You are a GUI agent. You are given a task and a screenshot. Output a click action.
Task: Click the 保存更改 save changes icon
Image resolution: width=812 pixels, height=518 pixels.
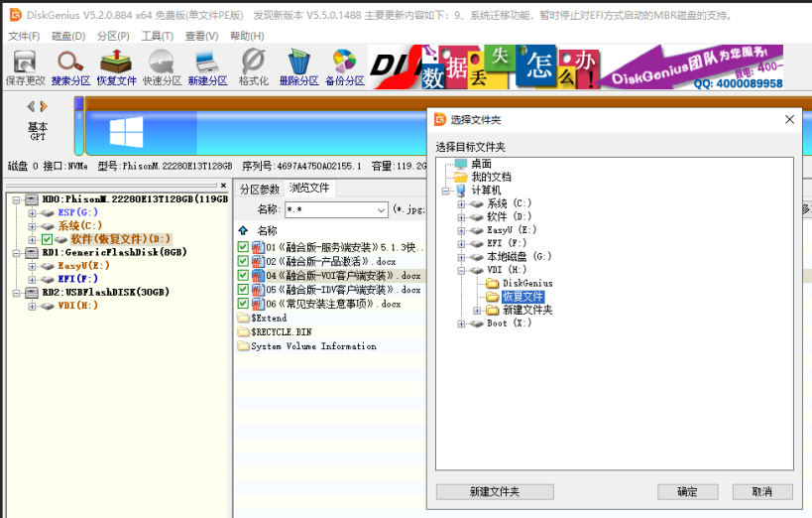click(x=25, y=65)
